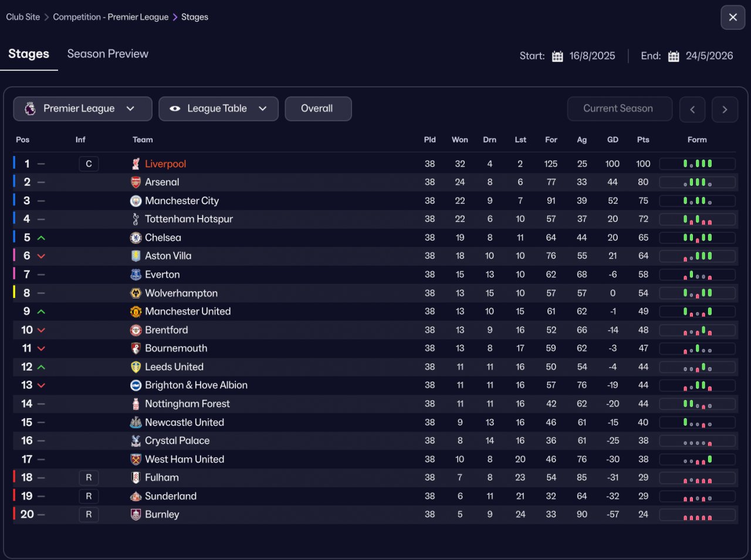Open the Club Site breadcrumb link

pyautogui.click(x=23, y=17)
